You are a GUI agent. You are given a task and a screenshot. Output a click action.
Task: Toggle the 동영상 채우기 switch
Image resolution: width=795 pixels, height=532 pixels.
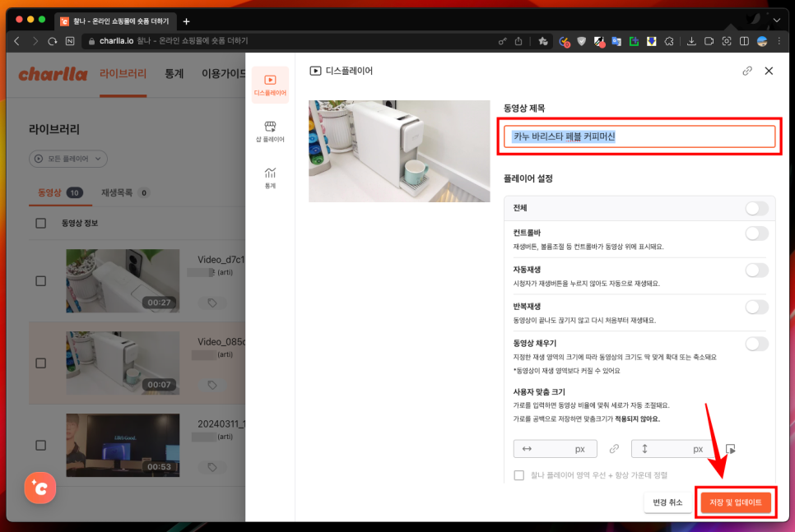[756, 344]
